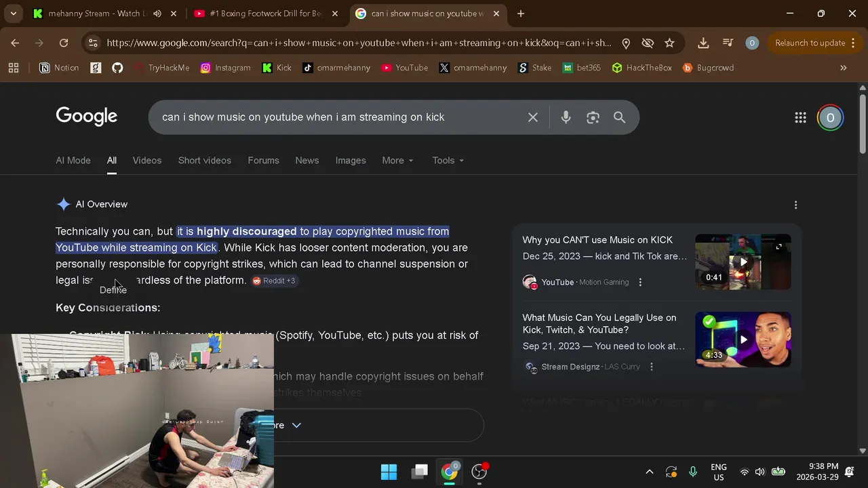Open AI Overview options menu

795,205
